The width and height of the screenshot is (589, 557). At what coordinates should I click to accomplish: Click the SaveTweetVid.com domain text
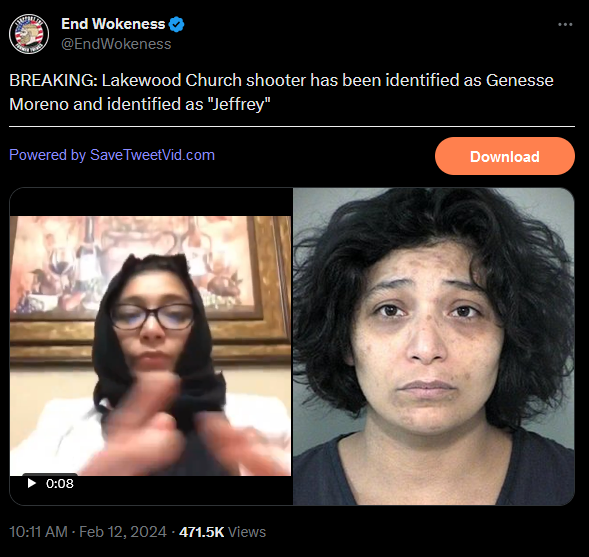(152, 155)
